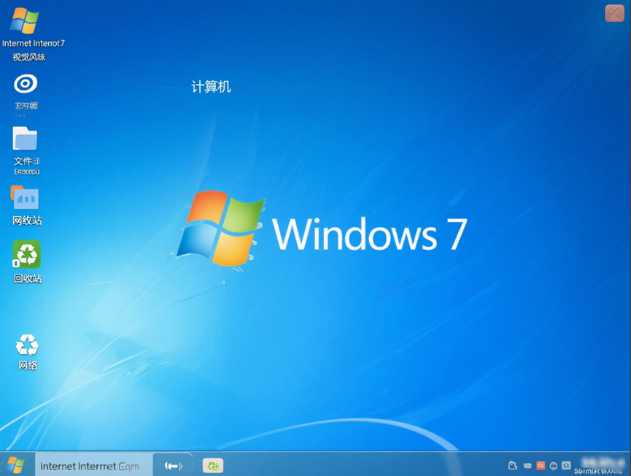This screenshot has height=476, width=631.
Task: Click the small white keyboard tray icon
Action: tap(528, 466)
